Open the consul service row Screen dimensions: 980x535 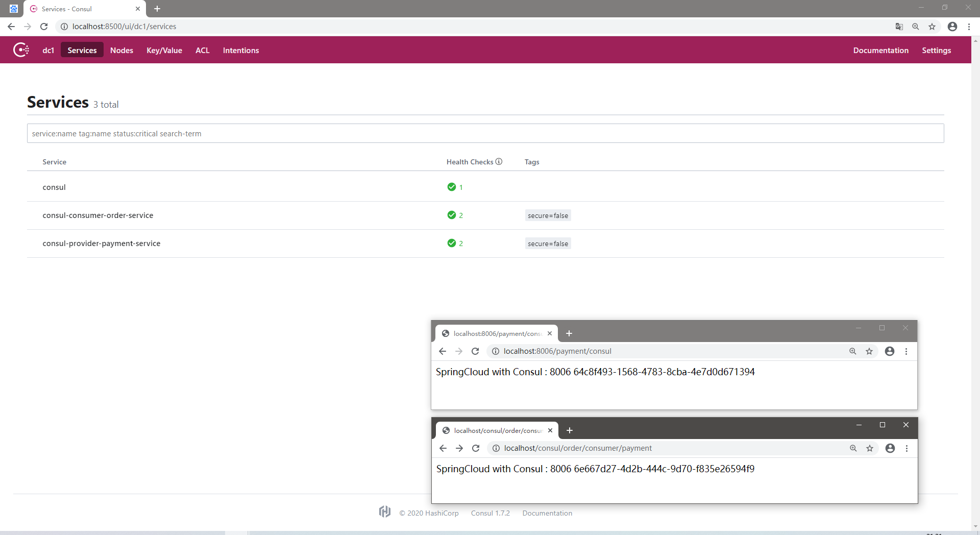(485, 187)
